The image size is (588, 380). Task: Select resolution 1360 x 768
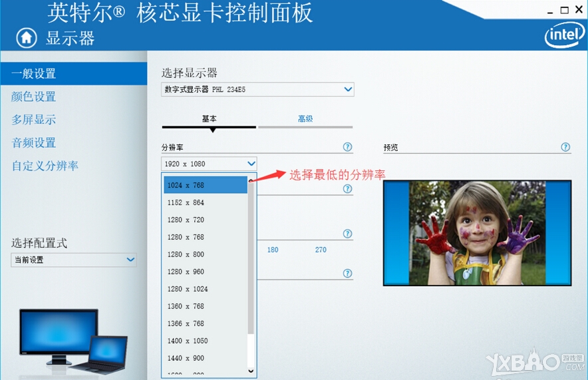click(x=206, y=306)
